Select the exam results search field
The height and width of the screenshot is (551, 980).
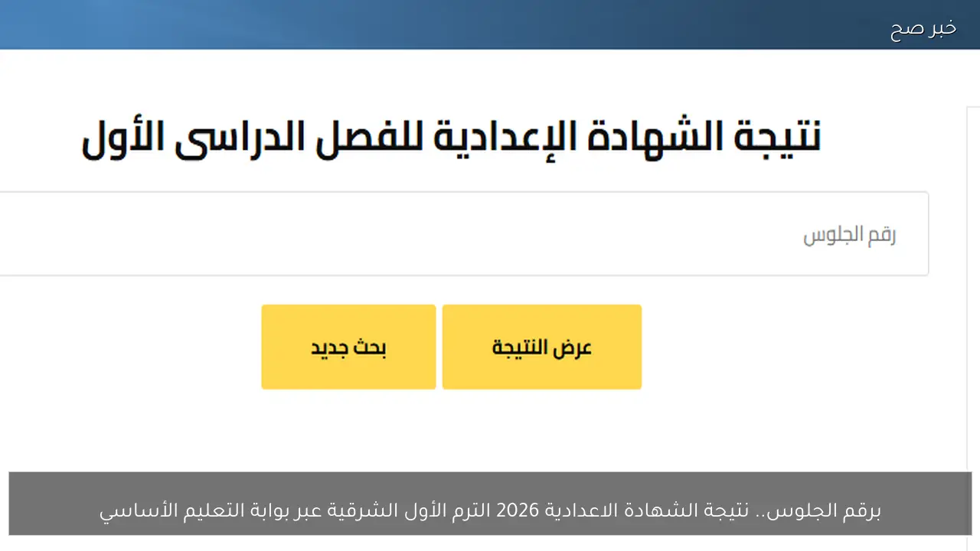[x=459, y=233]
